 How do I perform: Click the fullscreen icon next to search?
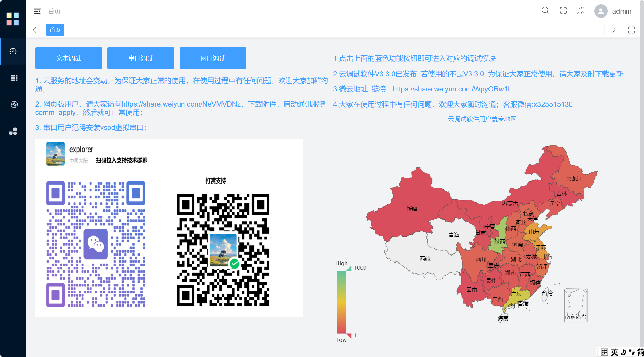pos(563,11)
